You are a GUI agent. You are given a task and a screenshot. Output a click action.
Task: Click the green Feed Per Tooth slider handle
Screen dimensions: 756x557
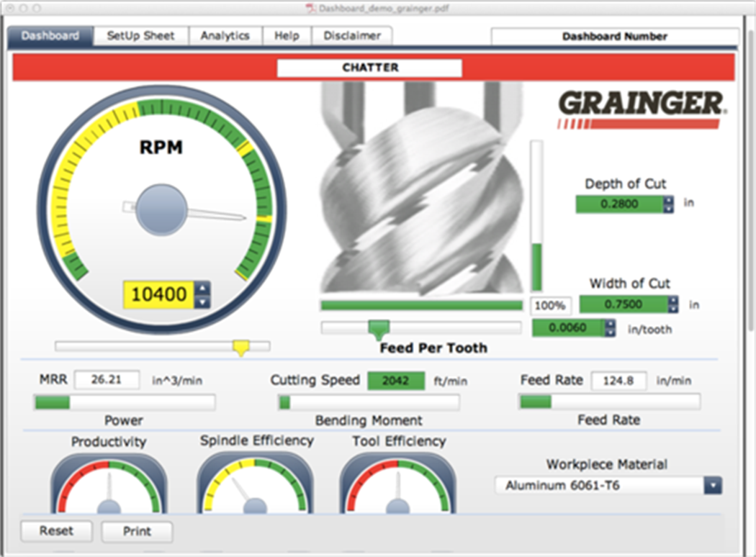click(379, 330)
